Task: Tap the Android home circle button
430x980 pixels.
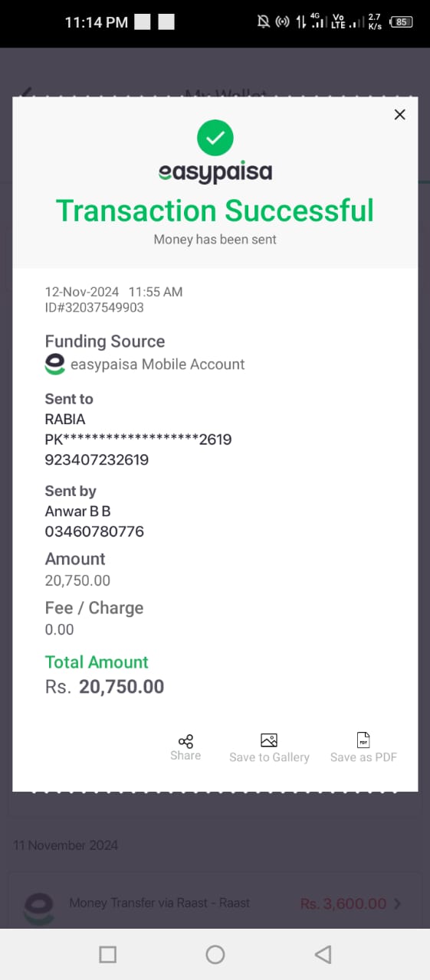Action: pyautogui.click(x=215, y=954)
